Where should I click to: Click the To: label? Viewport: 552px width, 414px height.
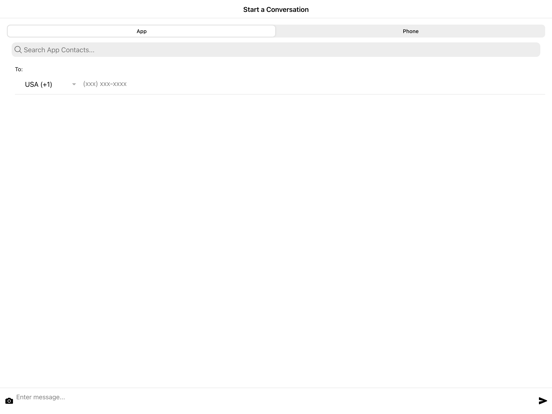point(19,69)
